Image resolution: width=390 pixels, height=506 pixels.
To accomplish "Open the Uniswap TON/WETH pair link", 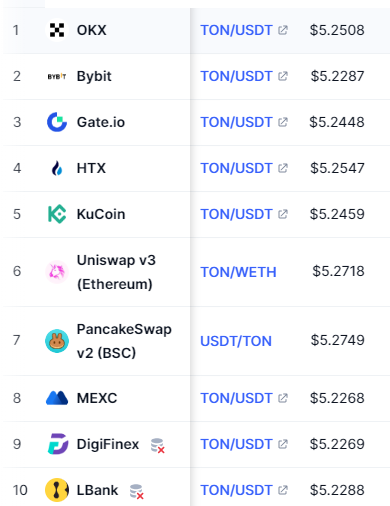I will [238, 272].
